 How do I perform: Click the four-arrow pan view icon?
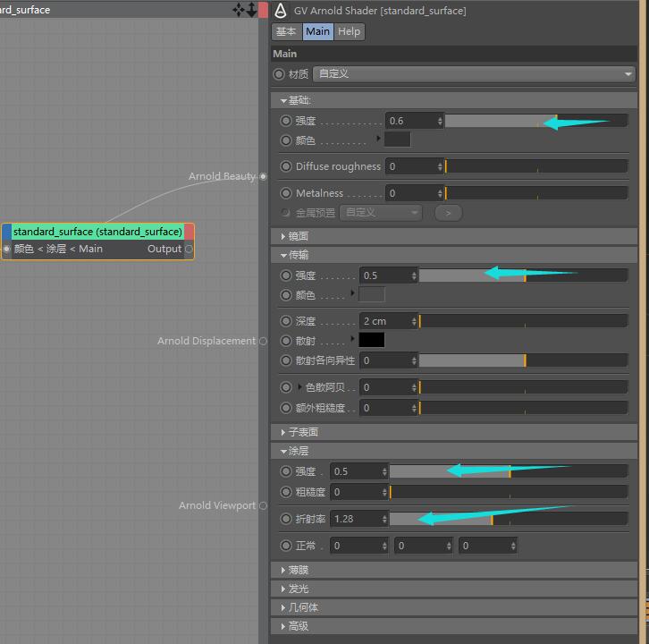pos(239,10)
